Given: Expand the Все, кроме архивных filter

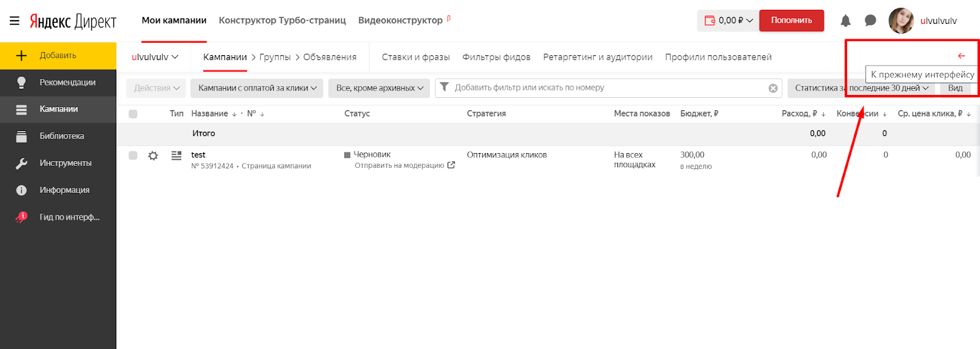Looking at the screenshot, I should pos(379,88).
